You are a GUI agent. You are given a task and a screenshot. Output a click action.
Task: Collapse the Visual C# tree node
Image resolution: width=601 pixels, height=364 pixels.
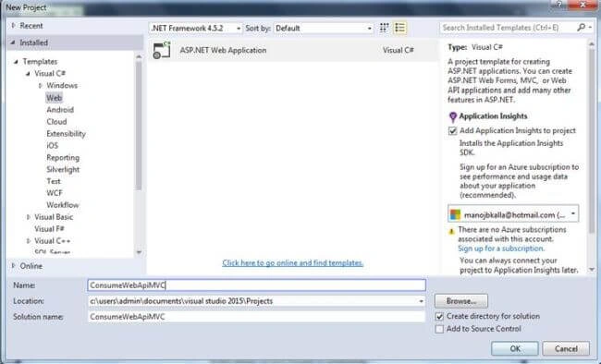tap(28, 73)
